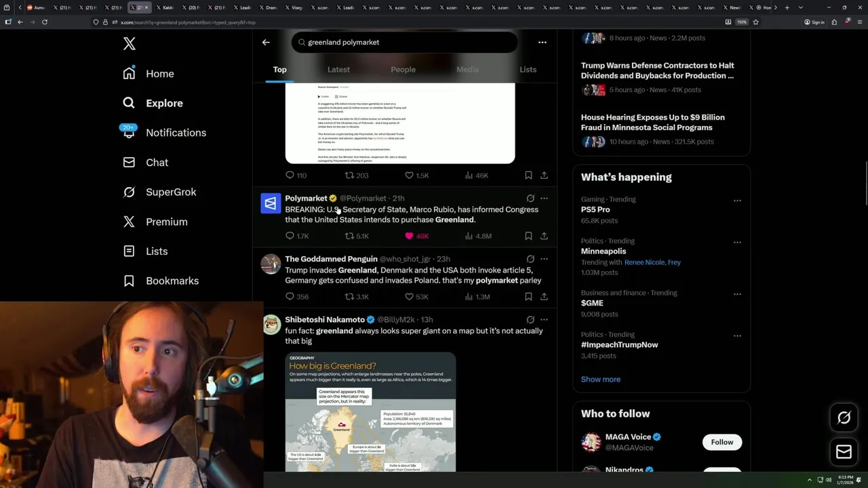This screenshot has height=488, width=868.
Task: Open more options for Minneapolis trend
Action: pyautogui.click(x=737, y=242)
